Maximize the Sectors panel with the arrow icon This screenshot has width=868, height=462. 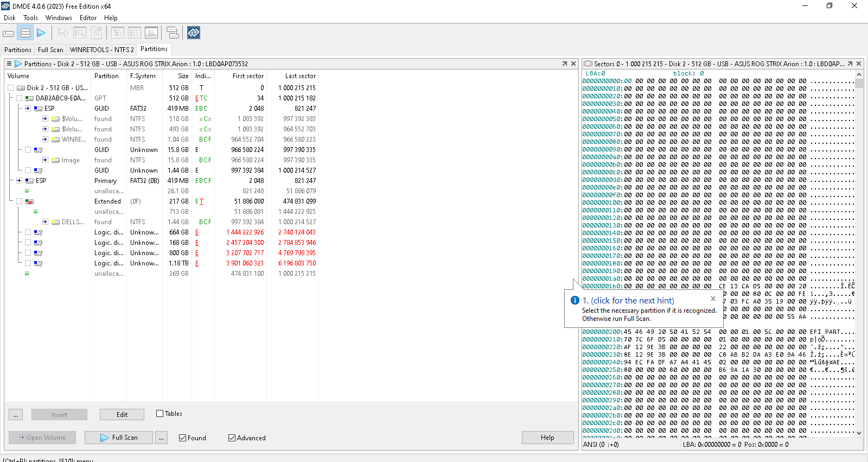[850, 64]
